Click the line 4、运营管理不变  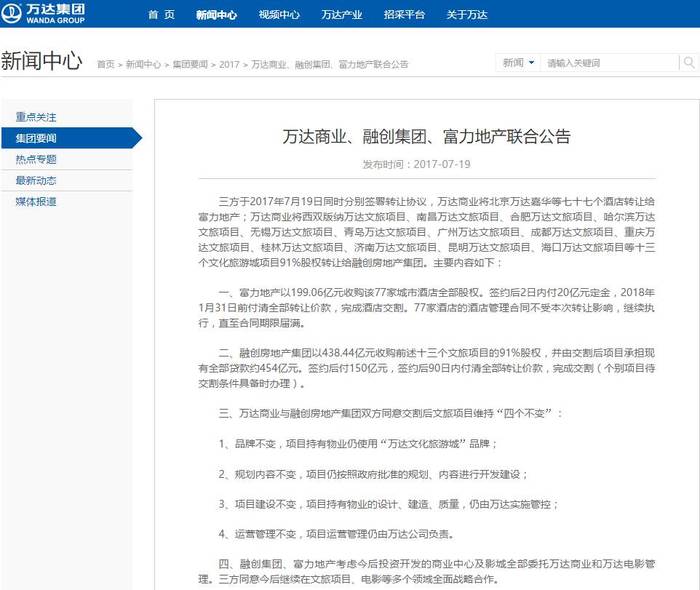pos(336,534)
